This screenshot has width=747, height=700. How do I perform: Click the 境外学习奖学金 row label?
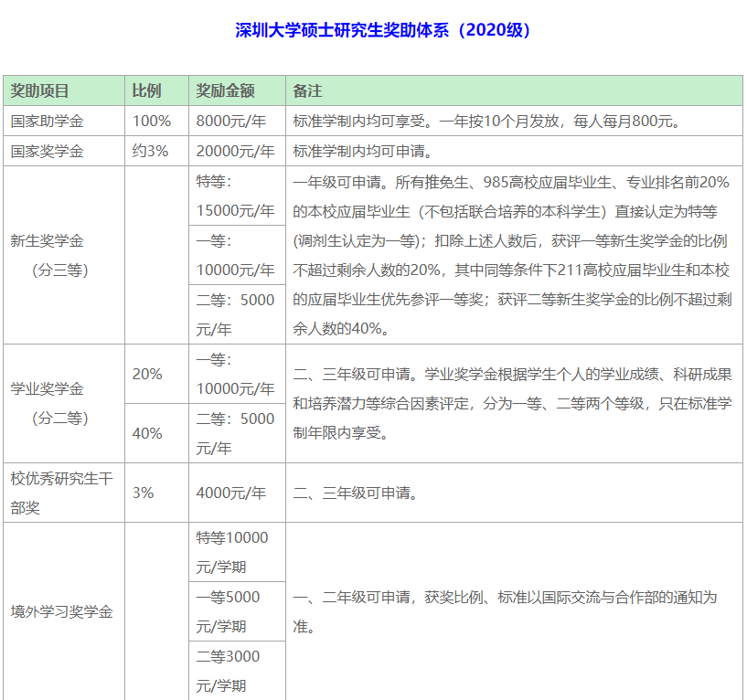(64, 611)
